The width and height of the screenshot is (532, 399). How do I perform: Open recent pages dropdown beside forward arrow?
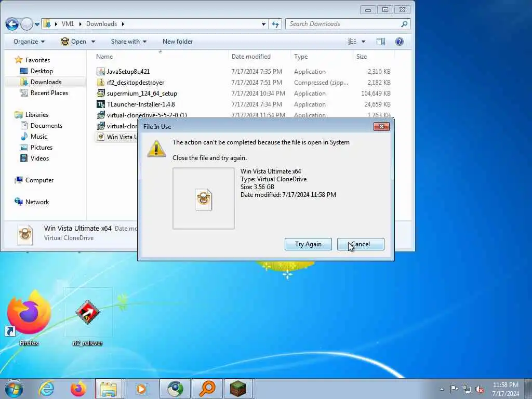click(x=37, y=24)
